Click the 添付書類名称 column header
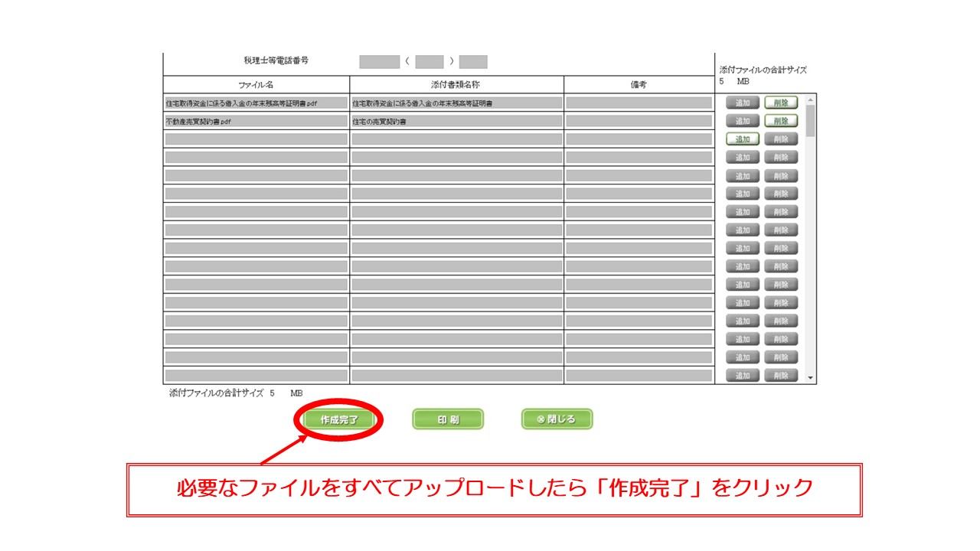 tap(457, 85)
